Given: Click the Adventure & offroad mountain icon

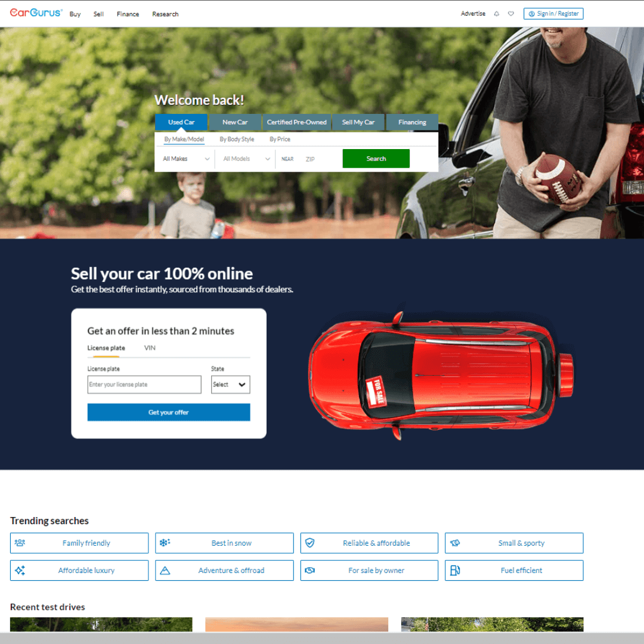Looking at the screenshot, I should 165,570.
